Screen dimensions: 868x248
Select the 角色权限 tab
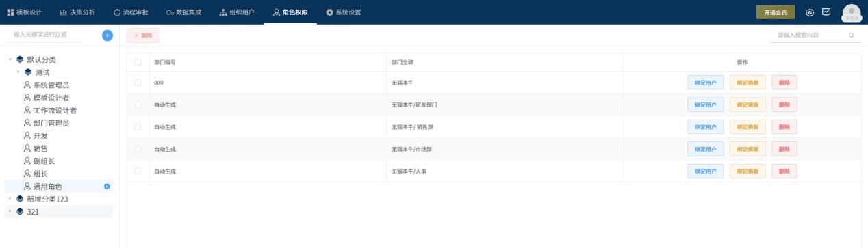tap(290, 12)
